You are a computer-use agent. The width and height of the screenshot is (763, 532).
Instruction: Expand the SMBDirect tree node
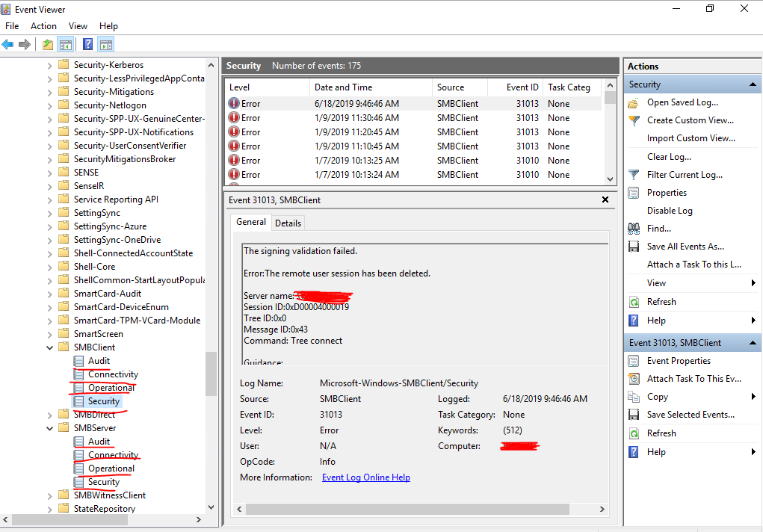pyautogui.click(x=49, y=415)
